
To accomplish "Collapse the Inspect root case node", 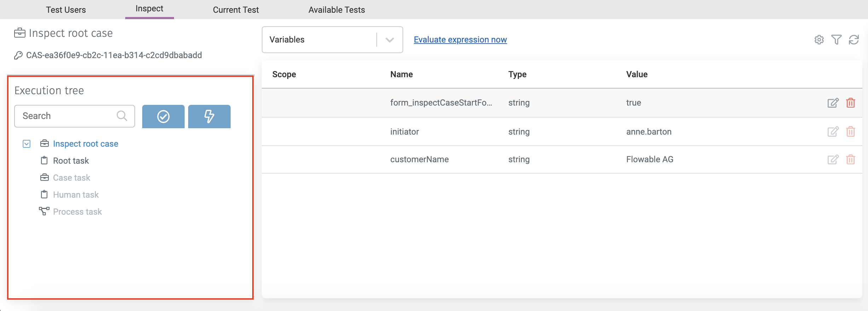I will pyautogui.click(x=27, y=144).
